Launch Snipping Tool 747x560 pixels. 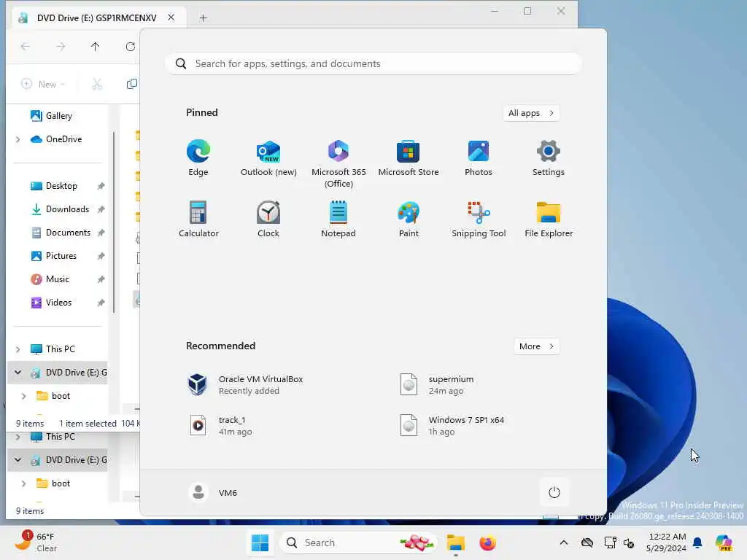click(x=479, y=219)
